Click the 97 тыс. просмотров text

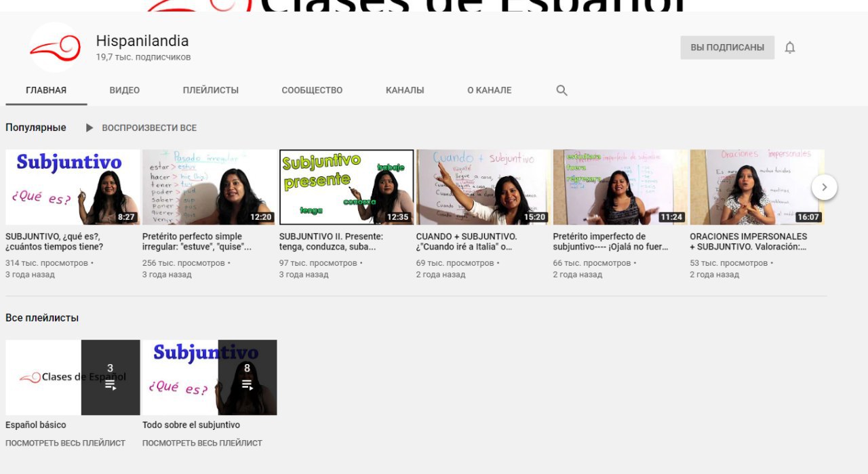[318, 263]
